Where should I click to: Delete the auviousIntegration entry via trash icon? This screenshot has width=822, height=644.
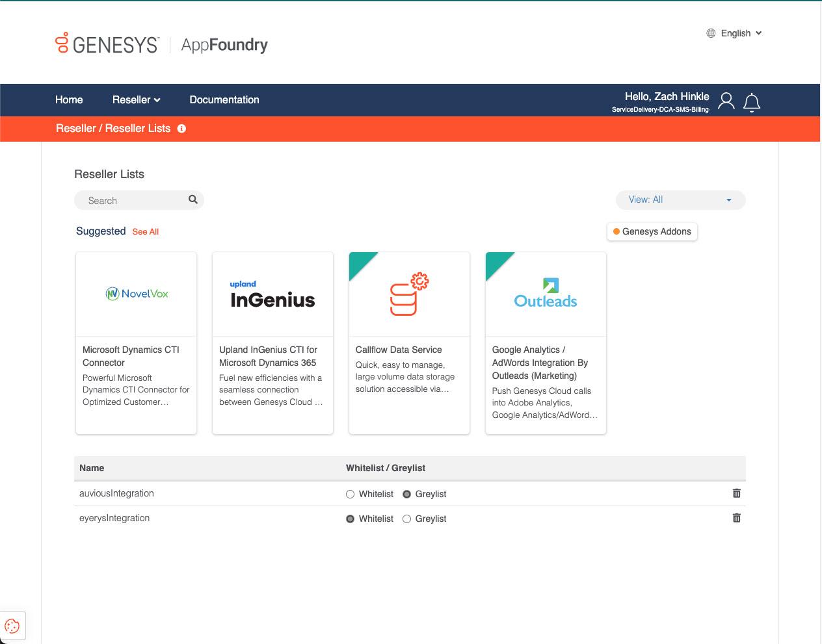737,493
